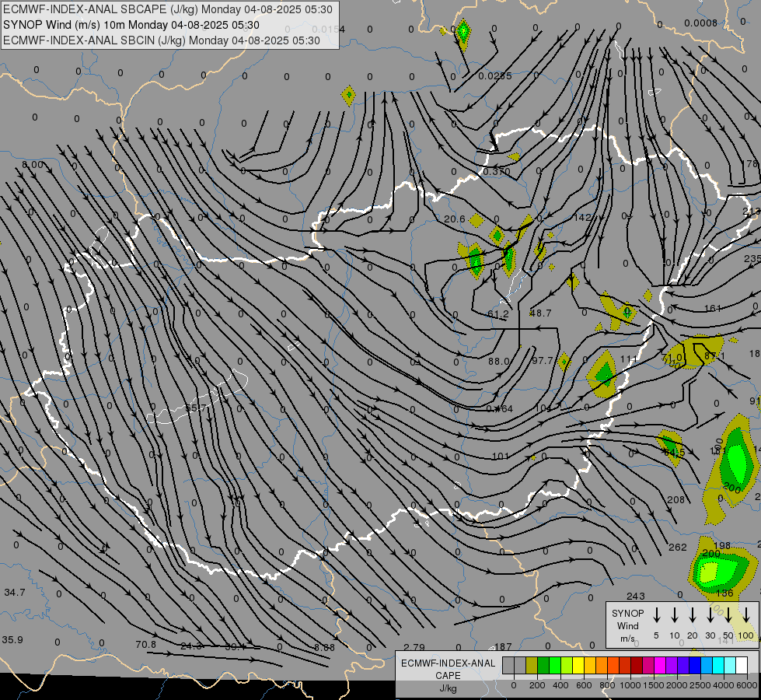This screenshot has height=700, width=761.
Task: Click the ECMWF-INDEX-ANAL CAPE legend label
Action: [448, 670]
